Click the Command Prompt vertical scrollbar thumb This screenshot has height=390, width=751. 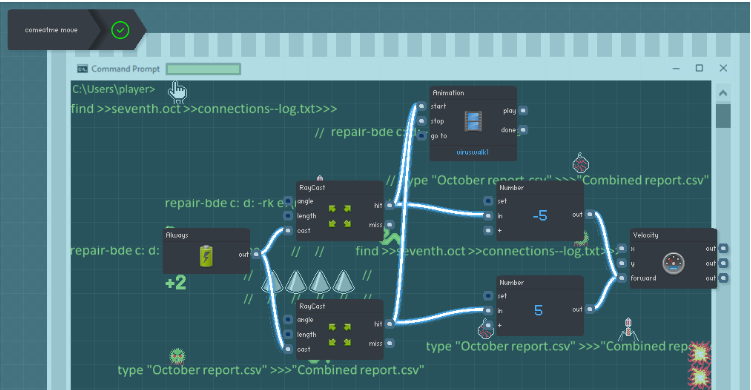tap(723, 116)
